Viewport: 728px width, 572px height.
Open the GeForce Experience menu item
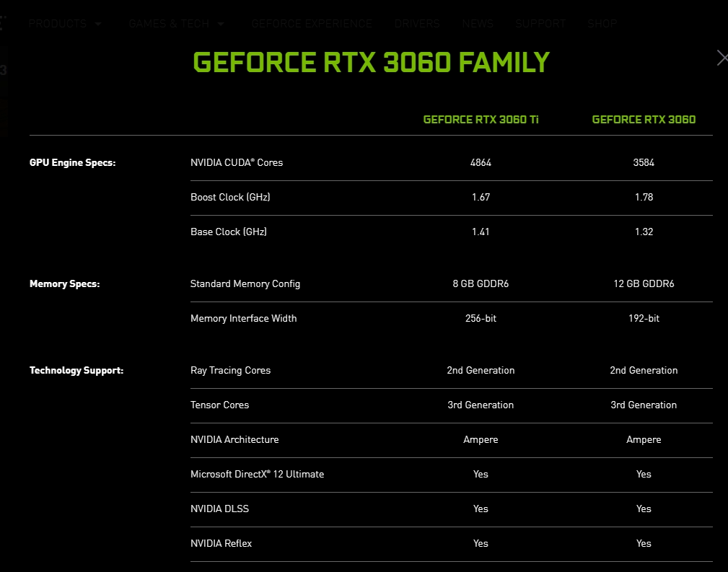(x=312, y=24)
